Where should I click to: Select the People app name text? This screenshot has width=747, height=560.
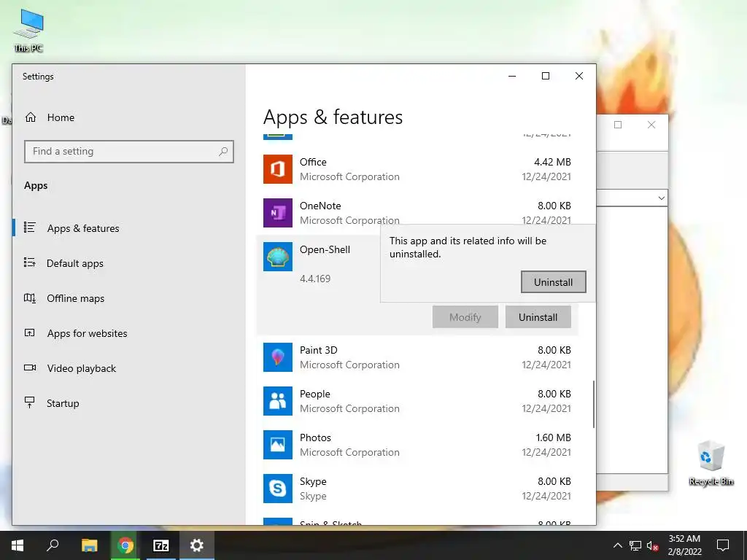(x=315, y=394)
